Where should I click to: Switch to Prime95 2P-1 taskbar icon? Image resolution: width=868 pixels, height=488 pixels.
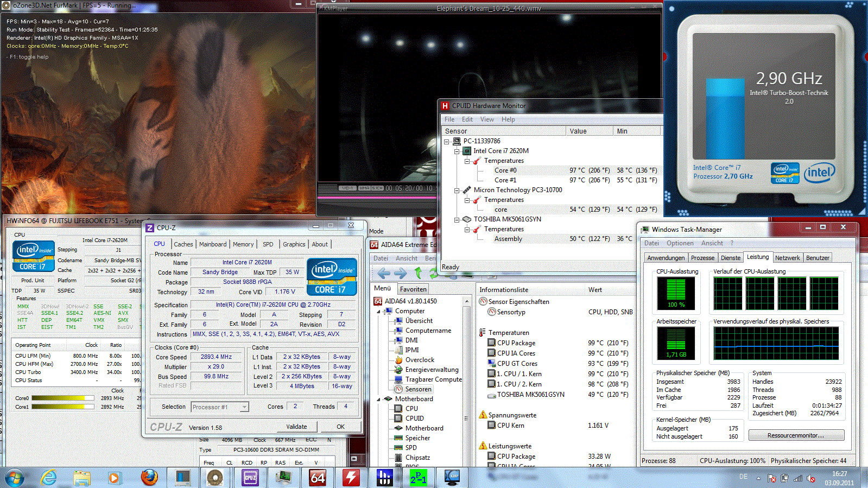point(419,478)
